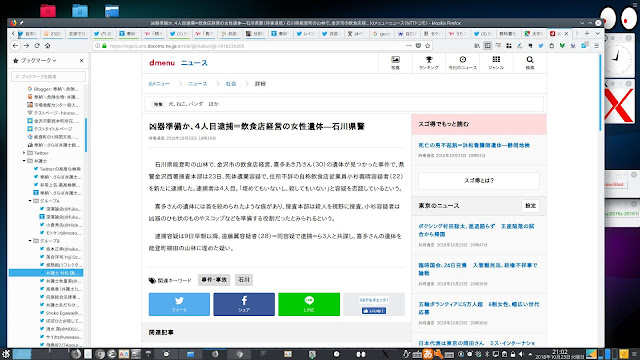Open the ニュース breadcrumb link
640x360 pixels.
198,84
